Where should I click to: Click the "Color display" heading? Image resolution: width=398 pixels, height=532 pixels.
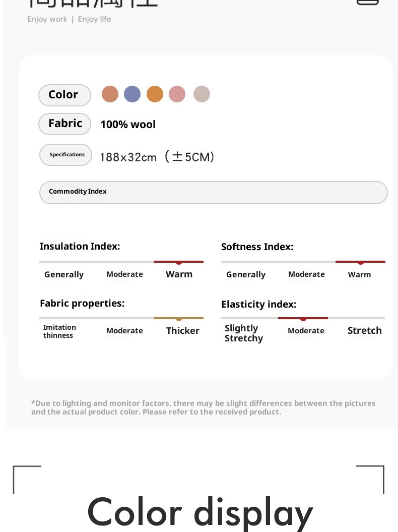click(200, 512)
